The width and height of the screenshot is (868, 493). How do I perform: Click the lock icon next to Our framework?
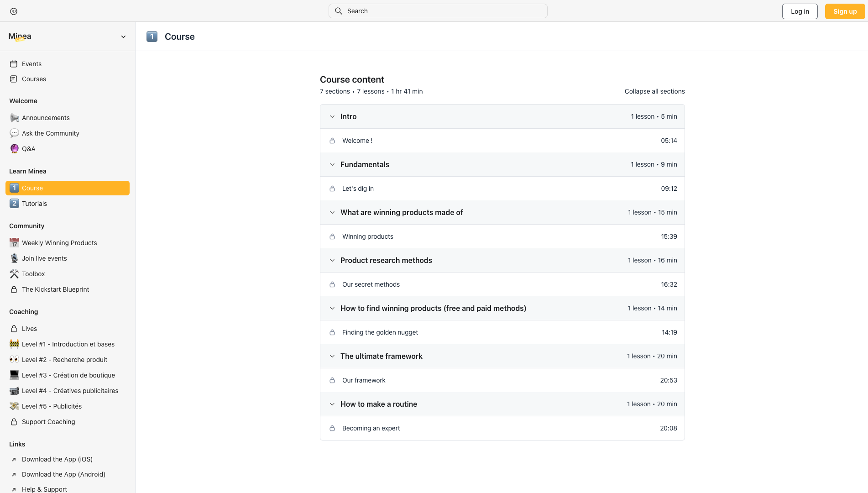332,380
